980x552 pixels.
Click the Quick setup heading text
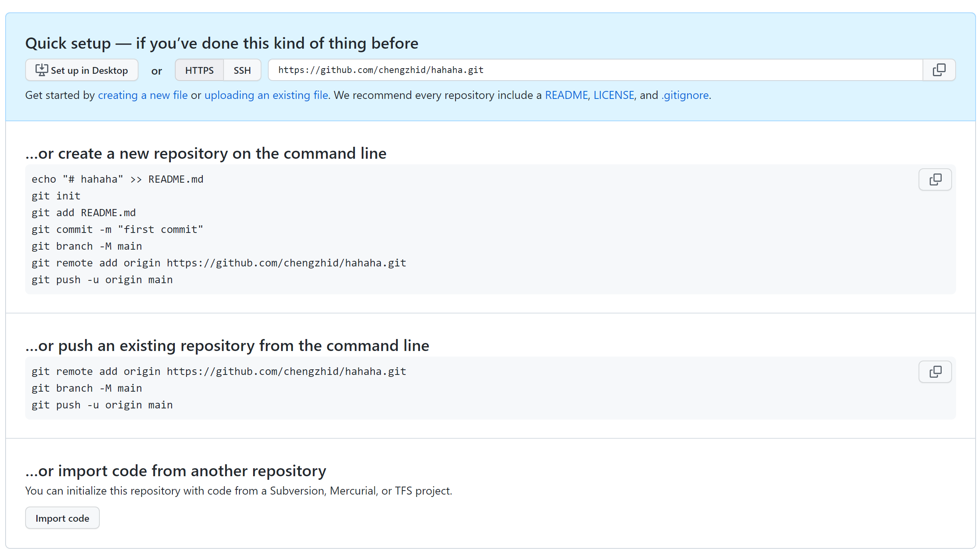[222, 43]
